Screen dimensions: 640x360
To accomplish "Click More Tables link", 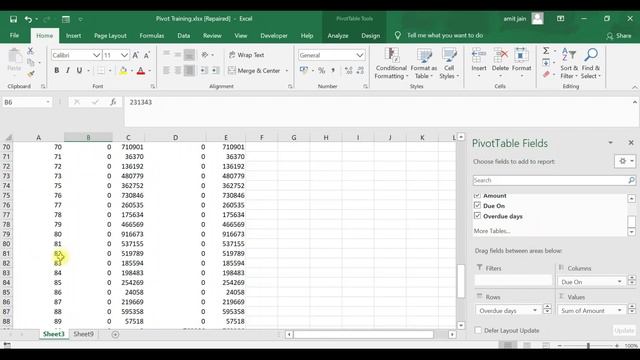I will tap(492, 231).
